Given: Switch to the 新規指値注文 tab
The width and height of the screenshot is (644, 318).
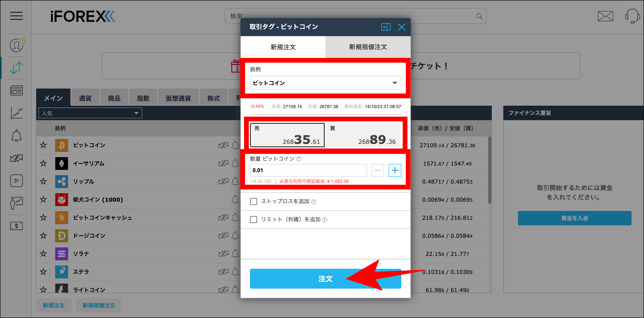Looking at the screenshot, I should pyautogui.click(x=368, y=47).
